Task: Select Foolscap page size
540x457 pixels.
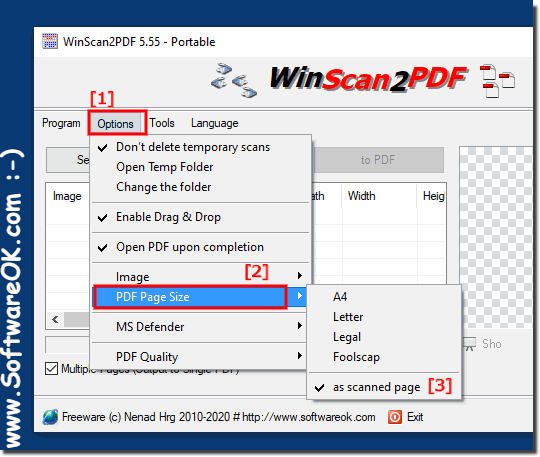Action: [384, 357]
